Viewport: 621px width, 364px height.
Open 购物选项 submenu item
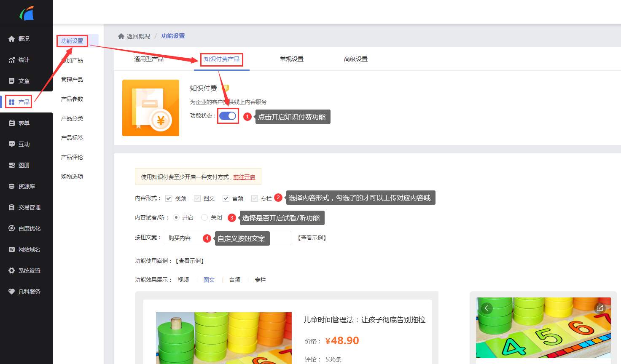72,177
